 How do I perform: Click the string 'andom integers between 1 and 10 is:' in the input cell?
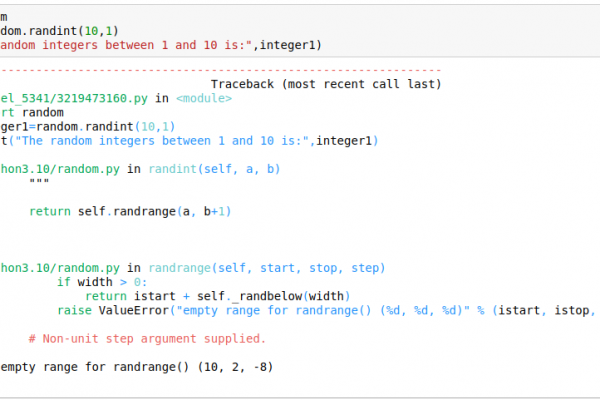[126, 45]
